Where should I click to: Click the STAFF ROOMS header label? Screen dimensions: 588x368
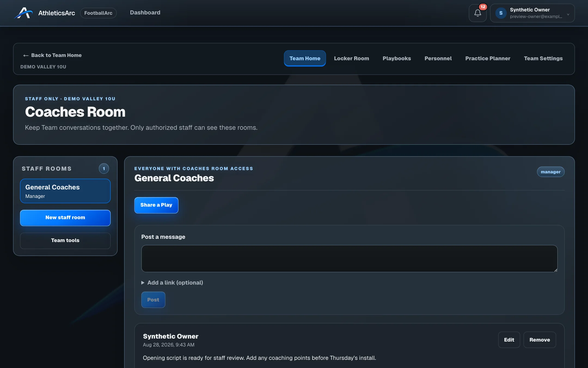tap(47, 169)
